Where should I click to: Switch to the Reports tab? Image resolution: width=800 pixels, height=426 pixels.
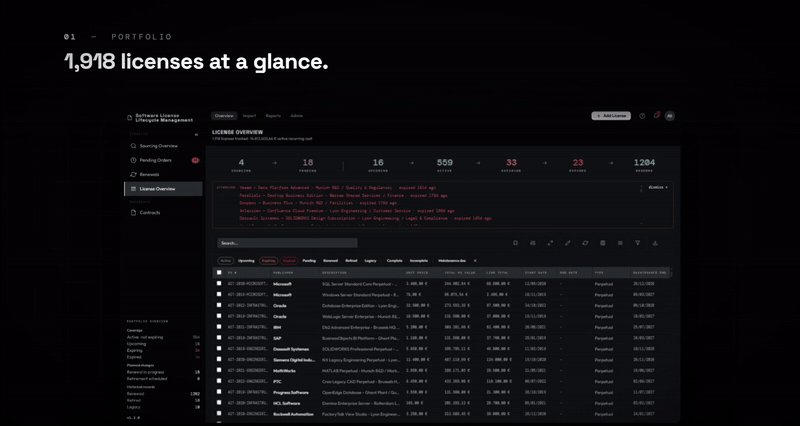pos(273,116)
